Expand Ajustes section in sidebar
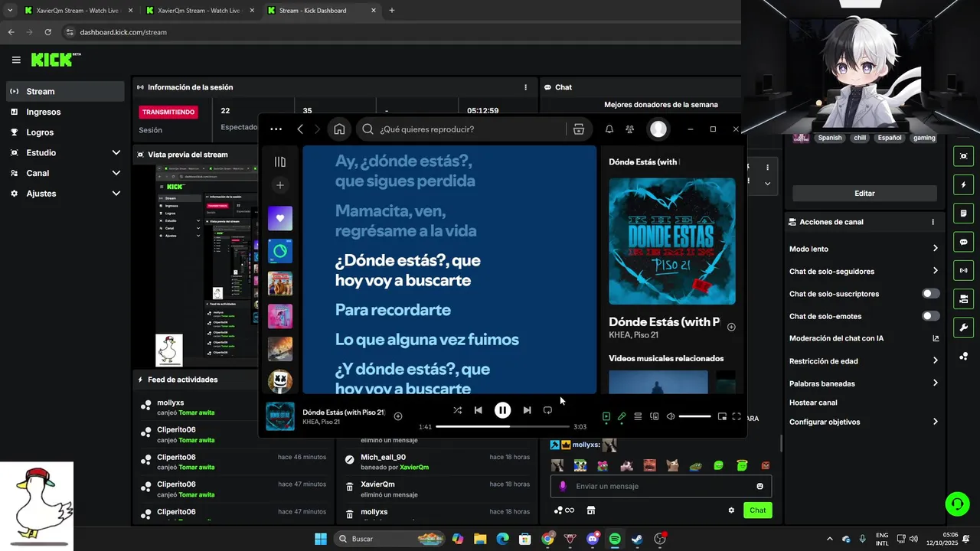The width and height of the screenshot is (980, 551). point(116,194)
